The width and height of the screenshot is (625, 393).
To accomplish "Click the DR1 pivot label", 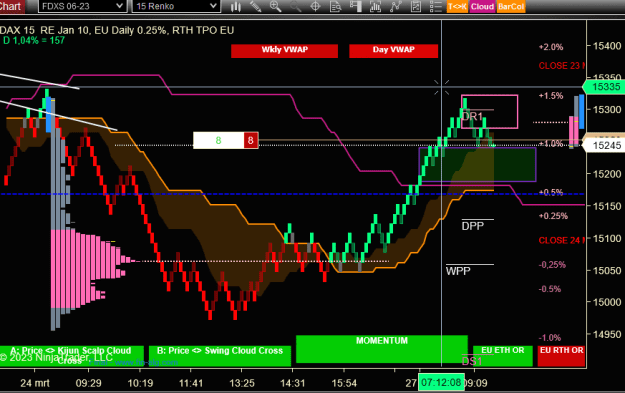I will tap(472, 116).
